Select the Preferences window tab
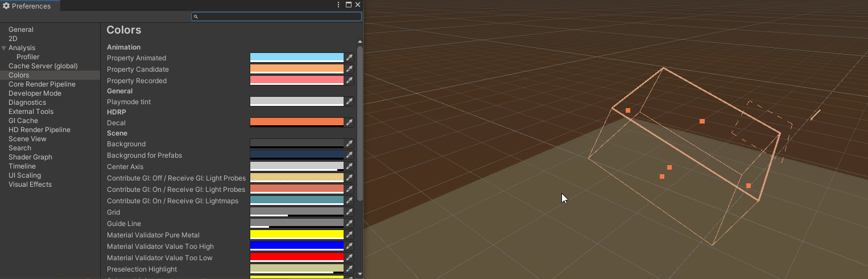 [27, 6]
